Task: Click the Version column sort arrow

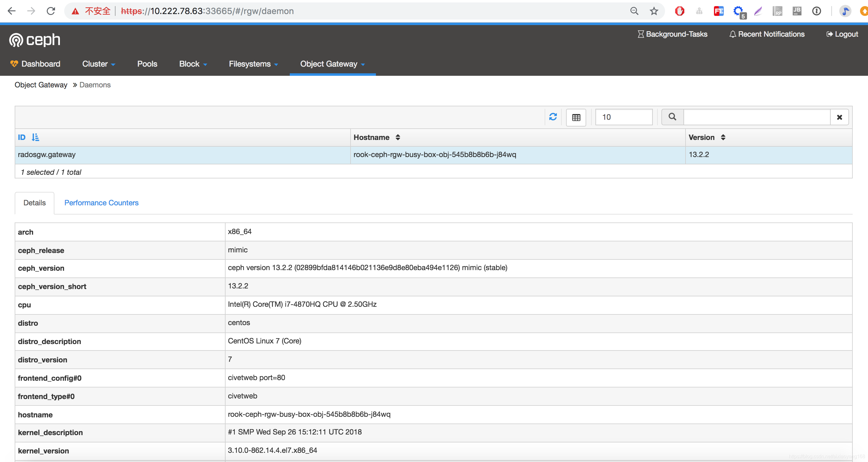Action: click(x=722, y=137)
